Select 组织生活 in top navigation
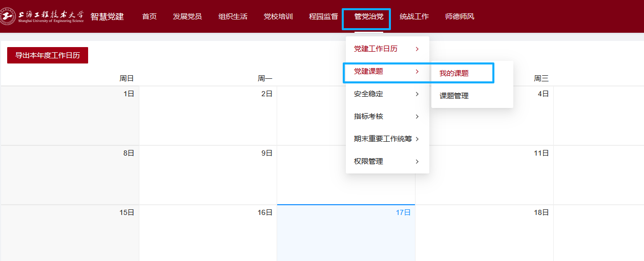644x261 pixels. pos(233,16)
